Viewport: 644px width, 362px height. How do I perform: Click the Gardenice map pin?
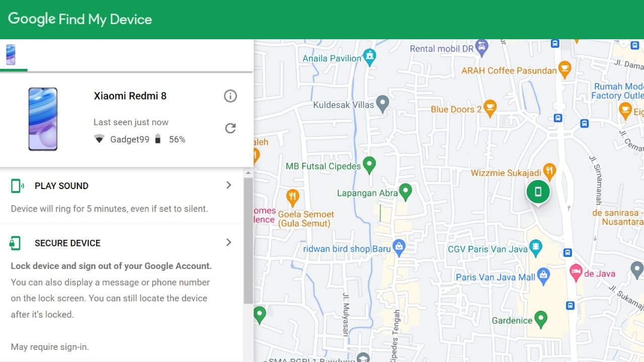[x=541, y=319]
